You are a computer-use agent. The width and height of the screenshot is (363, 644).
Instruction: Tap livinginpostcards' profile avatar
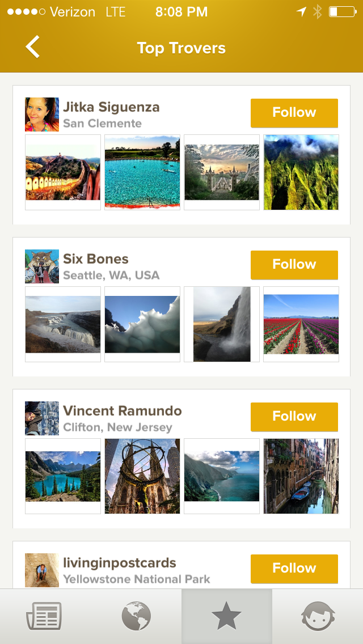(x=42, y=570)
